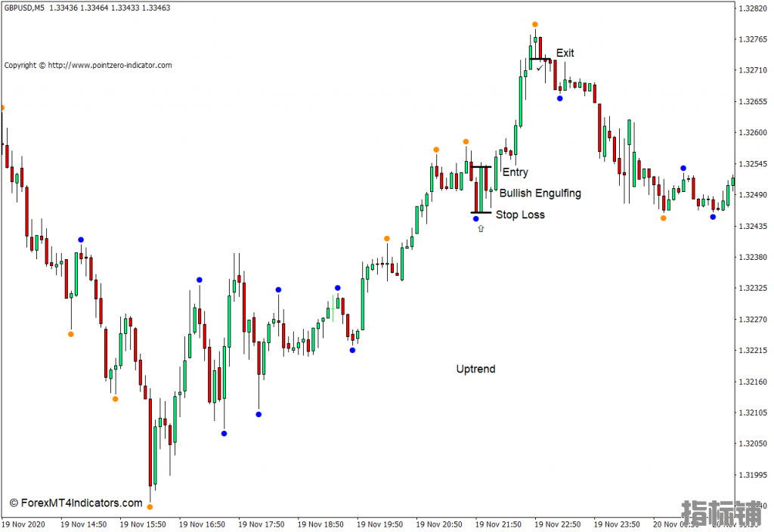774x532 pixels.
Task: Select the Stop Loss label
Action: pyautogui.click(x=520, y=215)
